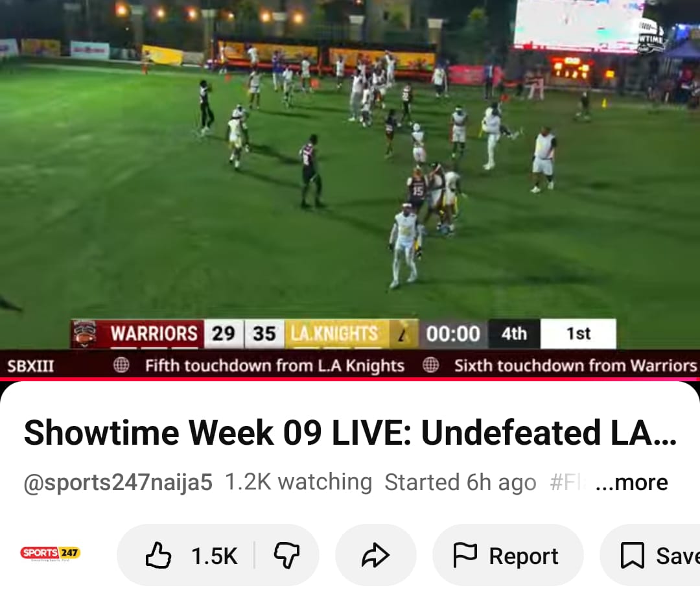700x590 pixels.
Task: Dislike the video with thumbs down icon
Action: 286,555
